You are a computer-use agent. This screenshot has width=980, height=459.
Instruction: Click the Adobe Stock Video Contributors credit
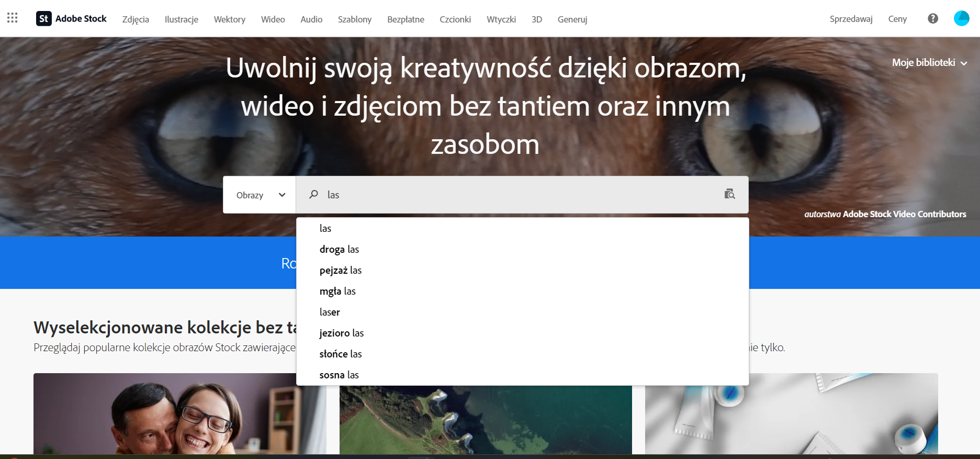point(904,214)
